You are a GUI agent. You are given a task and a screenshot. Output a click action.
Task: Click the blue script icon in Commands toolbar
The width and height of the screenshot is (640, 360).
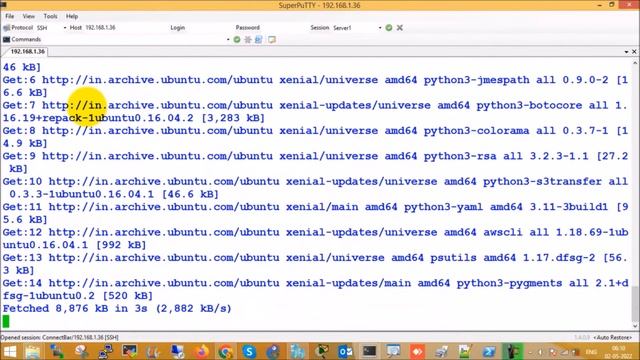pyautogui.click(x=259, y=40)
